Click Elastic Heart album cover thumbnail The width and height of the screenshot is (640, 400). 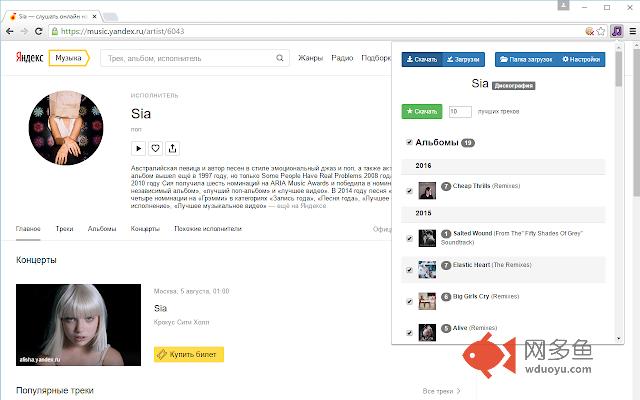click(x=427, y=270)
